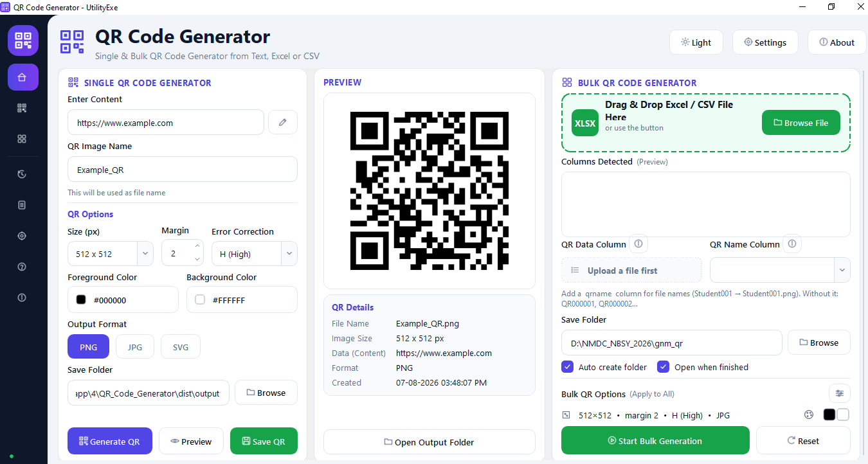Image resolution: width=868 pixels, height=464 pixels.
Task: Maximize the window from the title bar
Action: 831,6
